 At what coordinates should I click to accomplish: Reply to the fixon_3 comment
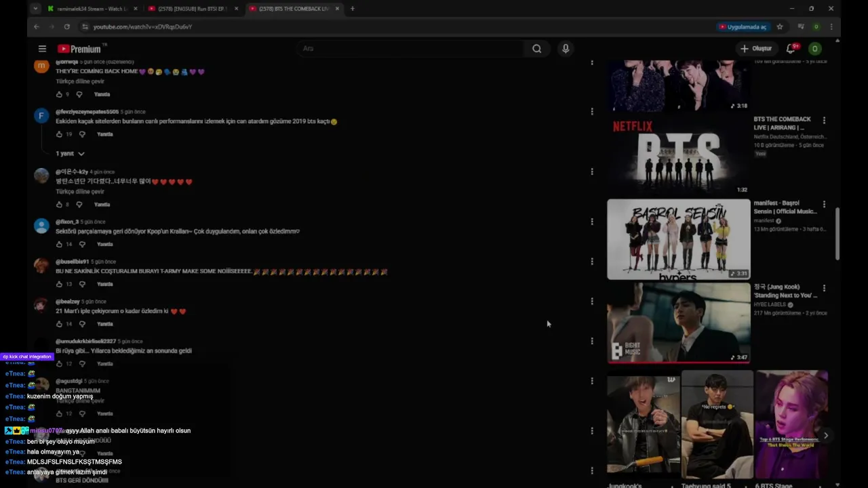[104, 244]
